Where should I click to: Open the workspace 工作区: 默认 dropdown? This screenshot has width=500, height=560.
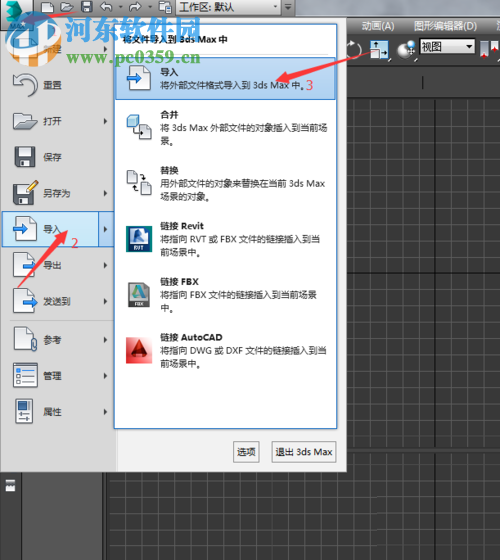[228, 7]
